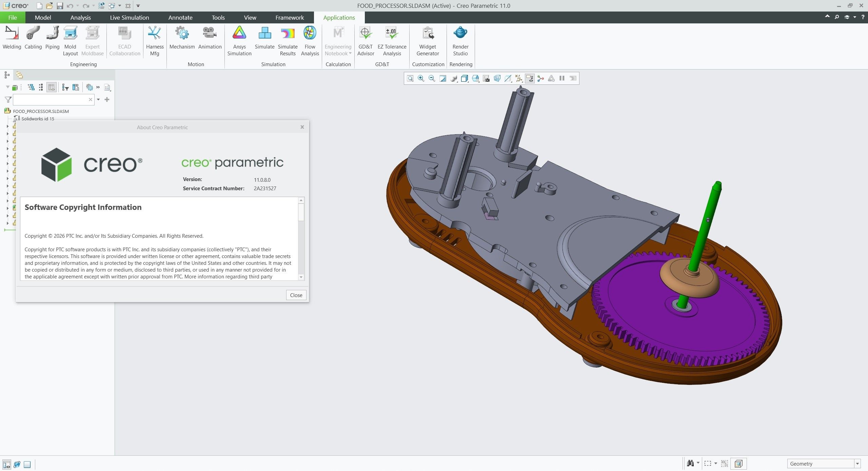Launch the Cabling application
Image resolution: width=868 pixels, height=471 pixels.
click(x=33, y=38)
